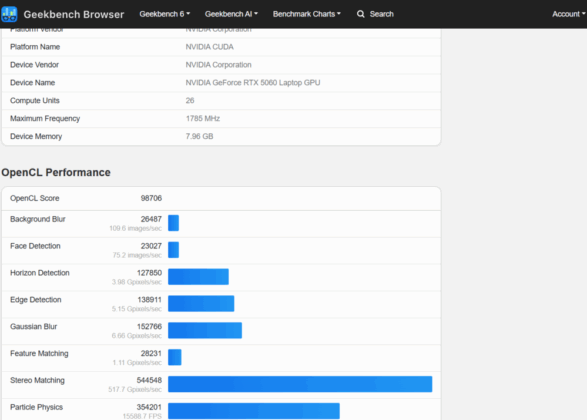This screenshot has height=420, width=587.
Task: Click the Face Detection score bar
Action: (173, 250)
